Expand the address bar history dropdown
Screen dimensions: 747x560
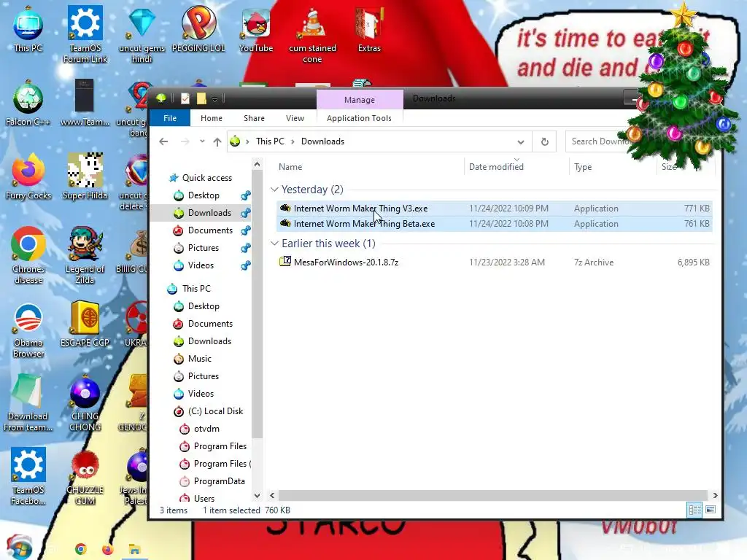521,142
